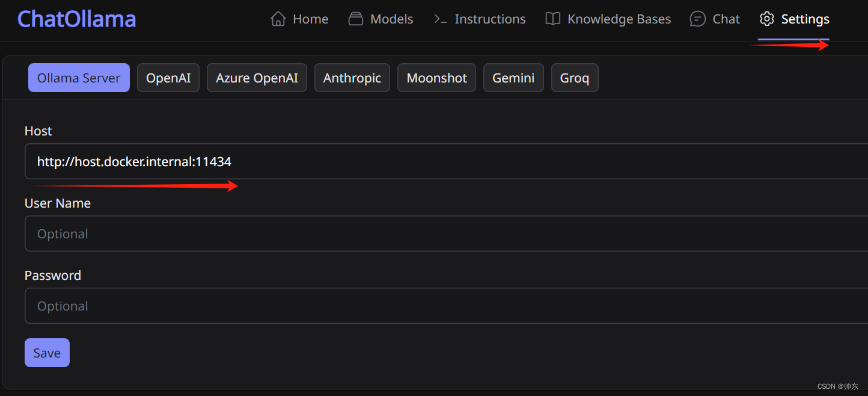The height and width of the screenshot is (396, 868).
Task: Switch to the OpenAI tab
Action: (x=168, y=78)
